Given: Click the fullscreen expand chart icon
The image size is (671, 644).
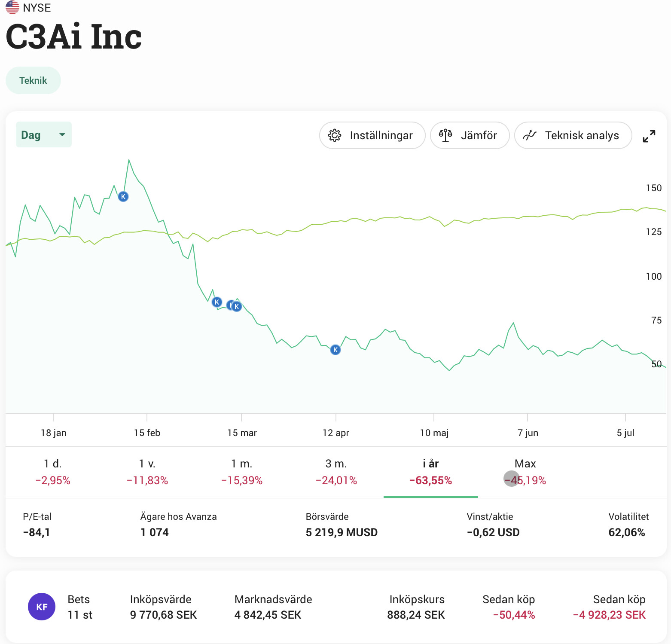Looking at the screenshot, I should click(x=649, y=136).
